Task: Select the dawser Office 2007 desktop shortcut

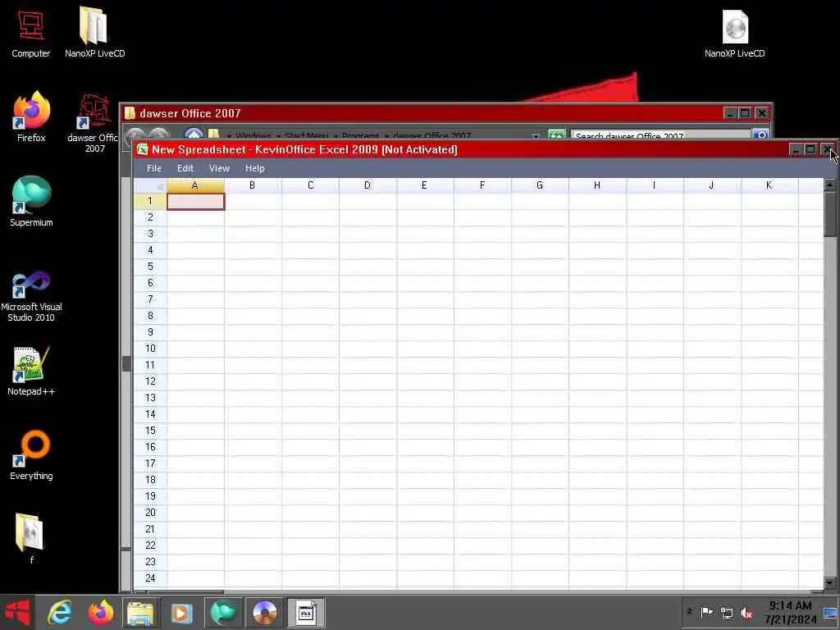Action: coord(93,123)
